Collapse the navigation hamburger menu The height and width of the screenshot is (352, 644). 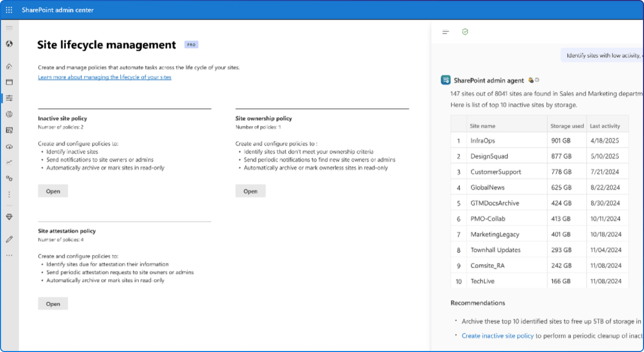click(9, 28)
